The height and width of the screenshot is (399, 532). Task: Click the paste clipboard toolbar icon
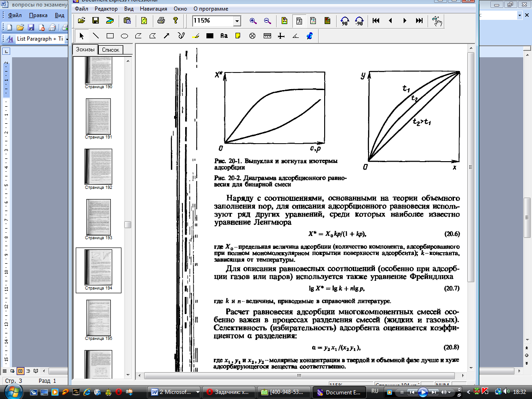point(127,21)
